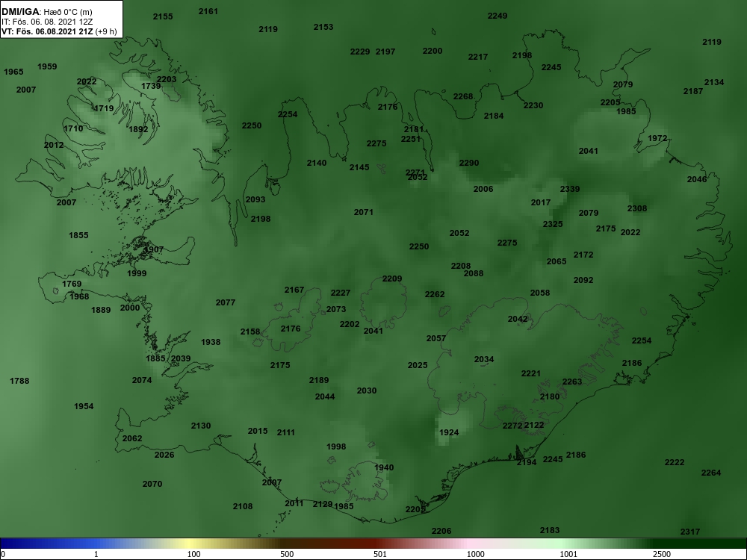Screen dimensions: 747x560
Task: Click the map value 1965
Action: point(13,72)
